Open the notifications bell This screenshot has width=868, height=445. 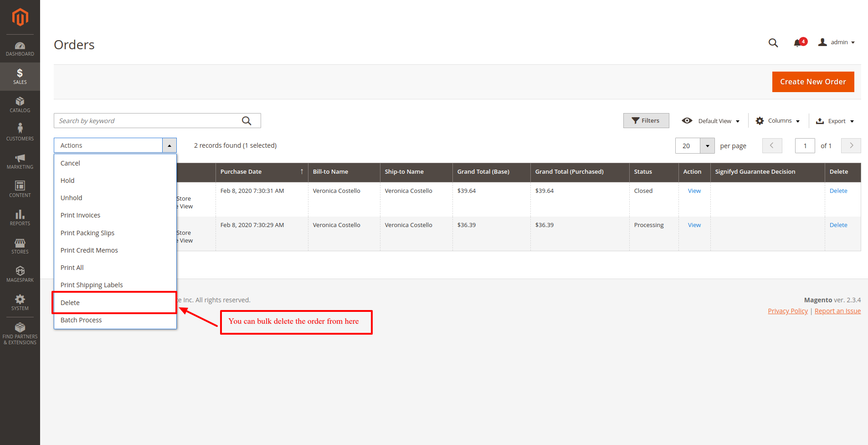[800, 42]
